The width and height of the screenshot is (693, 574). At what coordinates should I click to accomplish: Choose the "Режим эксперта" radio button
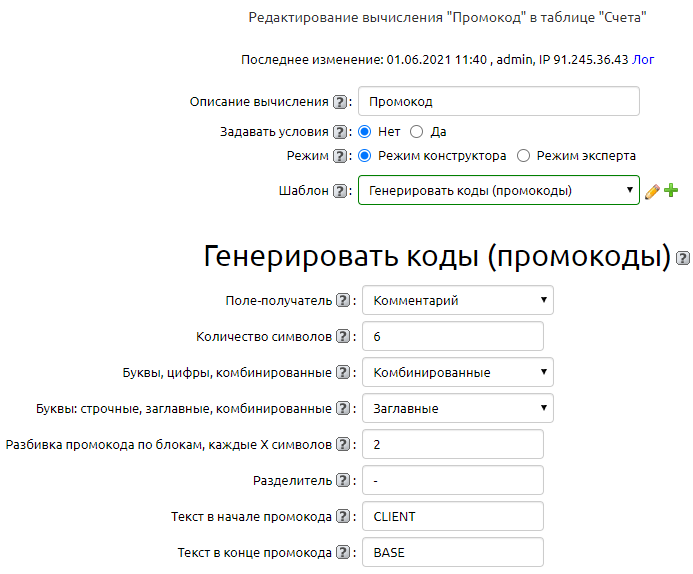tap(523, 156)
